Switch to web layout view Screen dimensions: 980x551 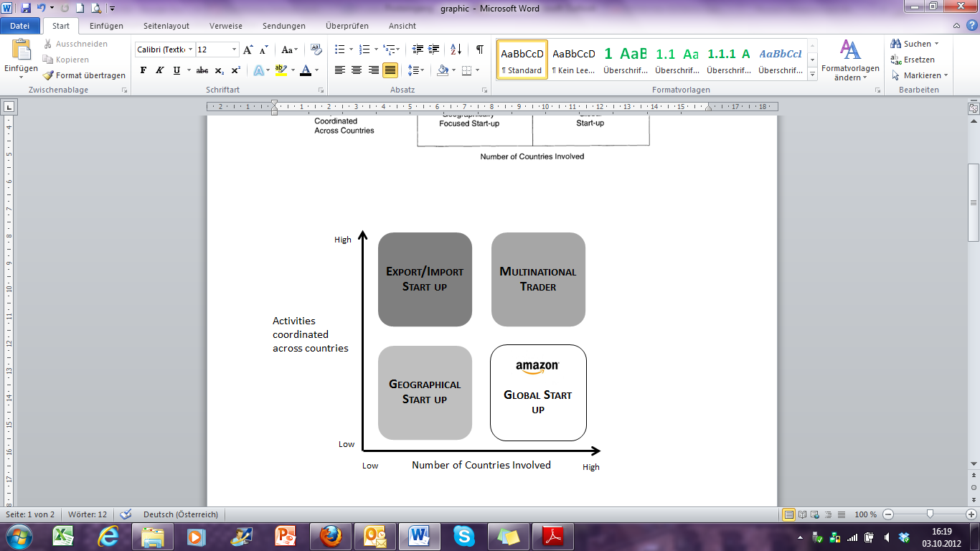[x=814, y=514]
